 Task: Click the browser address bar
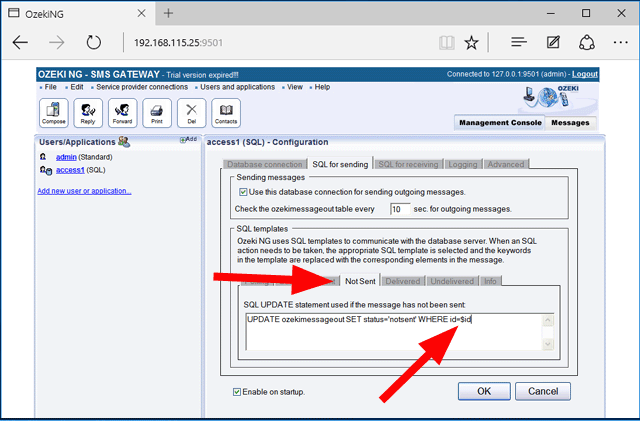pos(282,42)
